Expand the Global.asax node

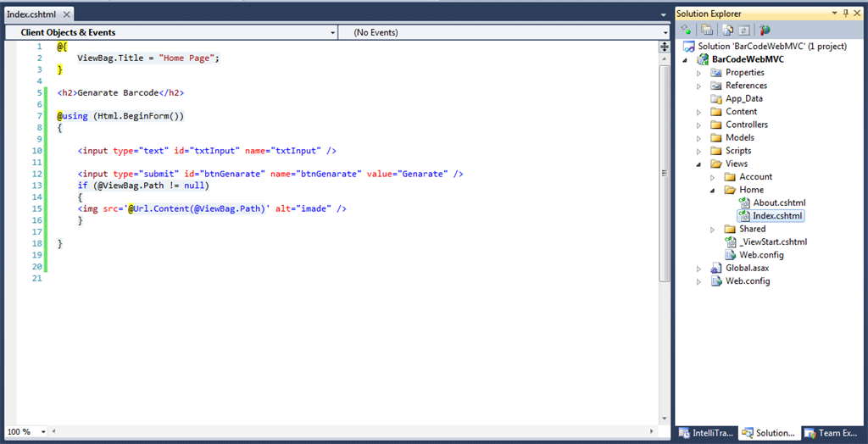699,268
